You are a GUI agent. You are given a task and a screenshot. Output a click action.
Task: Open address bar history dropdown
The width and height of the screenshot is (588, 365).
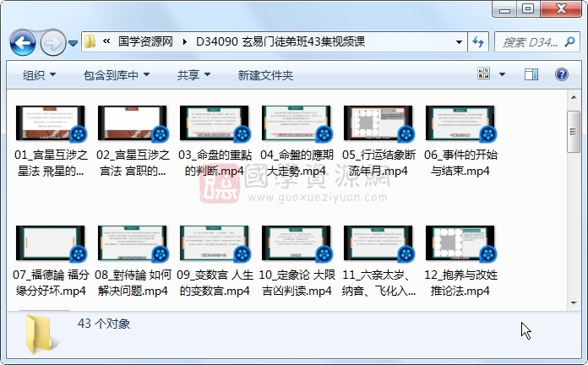coord(459,41)
